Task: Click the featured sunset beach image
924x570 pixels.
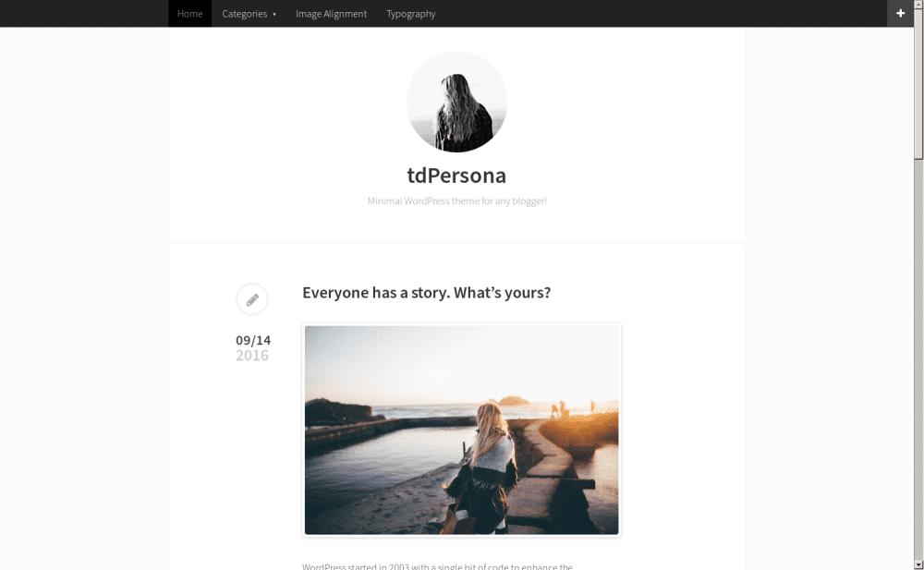Action: 461,431
